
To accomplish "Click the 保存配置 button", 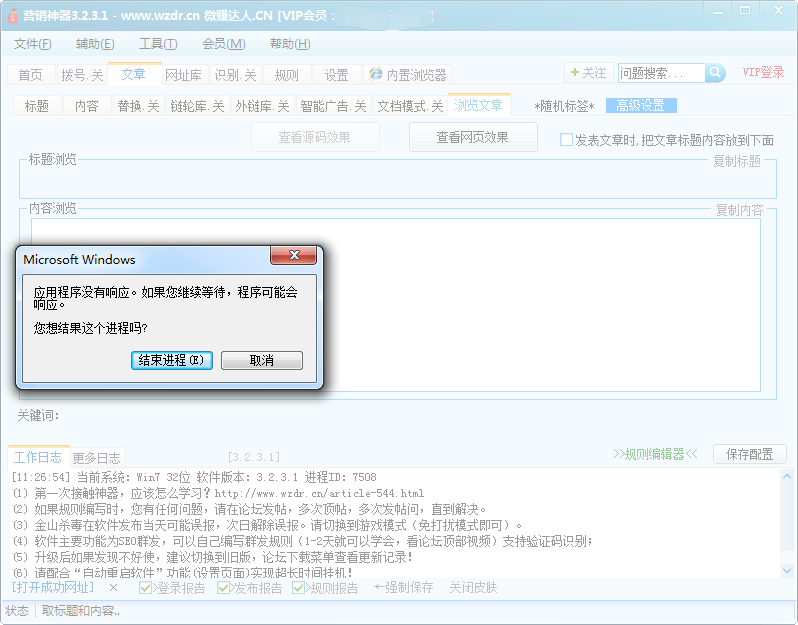I will 750,453.
